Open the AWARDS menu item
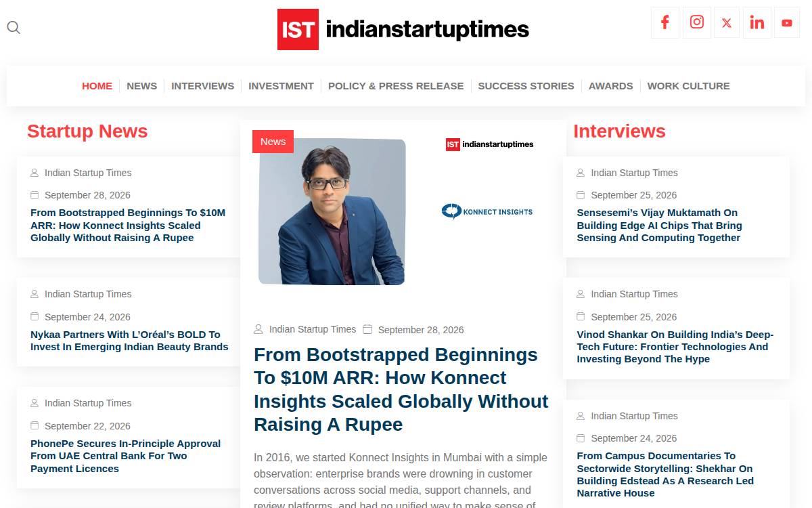The image size is (812, 508). [x=611, y=86]
